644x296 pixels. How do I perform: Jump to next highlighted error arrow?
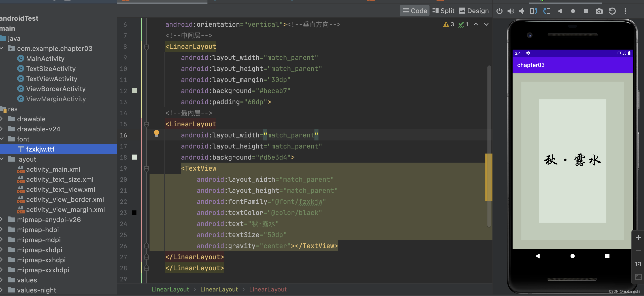tap(486, 24)
